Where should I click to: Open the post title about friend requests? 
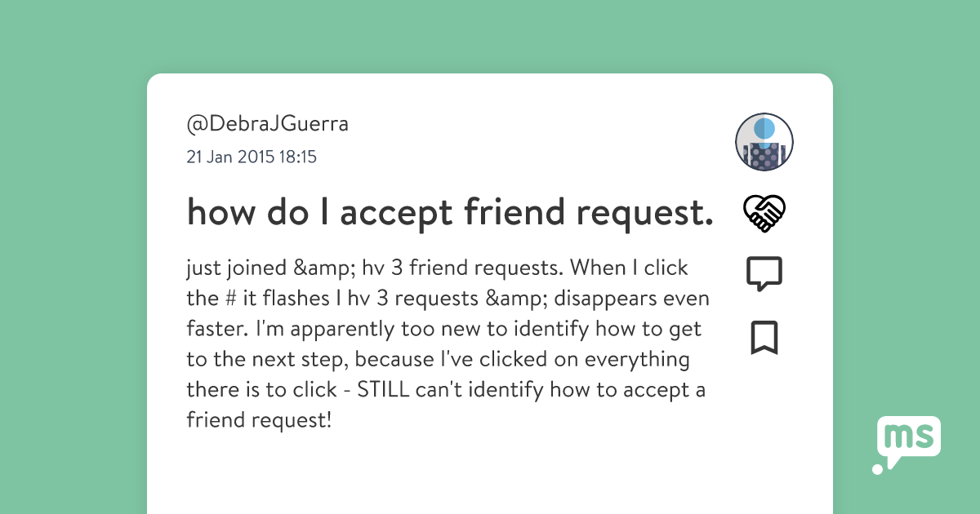pyautogui.click(x=450, y=212)
